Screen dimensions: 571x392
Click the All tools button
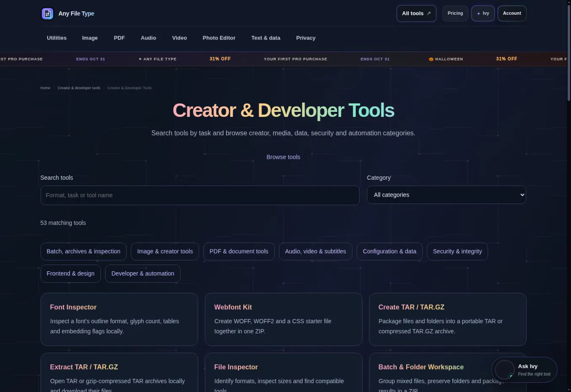(416, 14)
